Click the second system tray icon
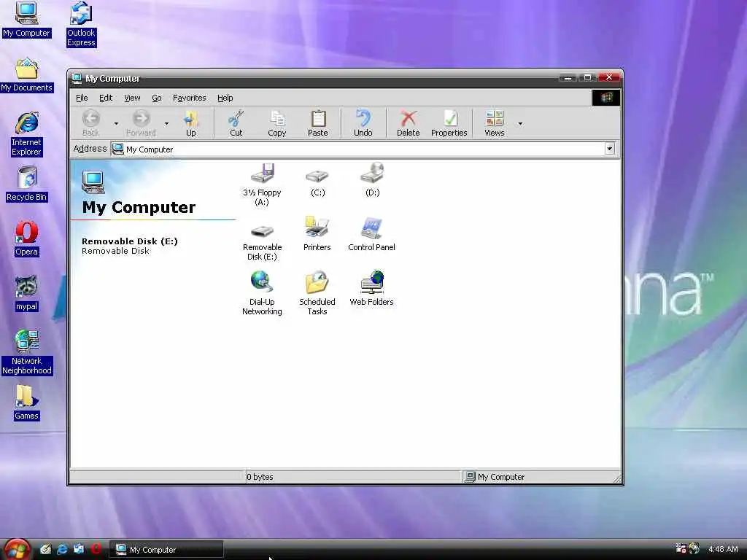The image size is (747, 560). [x=694, y=548]
